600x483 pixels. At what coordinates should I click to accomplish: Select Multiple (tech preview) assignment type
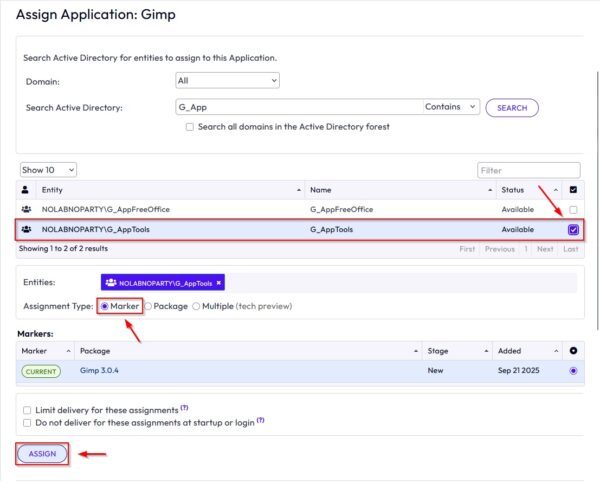[x=196, y=306]
